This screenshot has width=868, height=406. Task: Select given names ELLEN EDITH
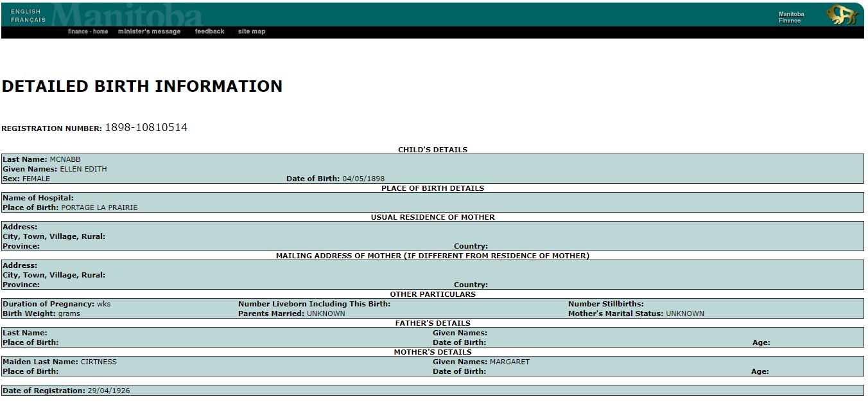[x=83, y=169]
